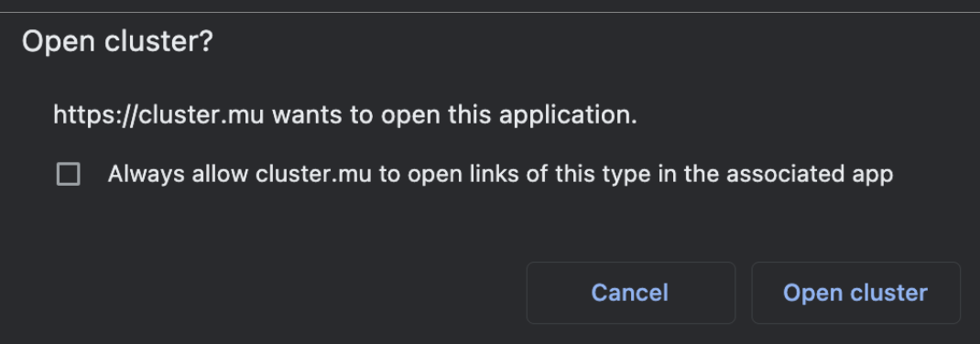980x344 pixels.
Task: Click the blue 'Open cluster' text
Action: 855,293
